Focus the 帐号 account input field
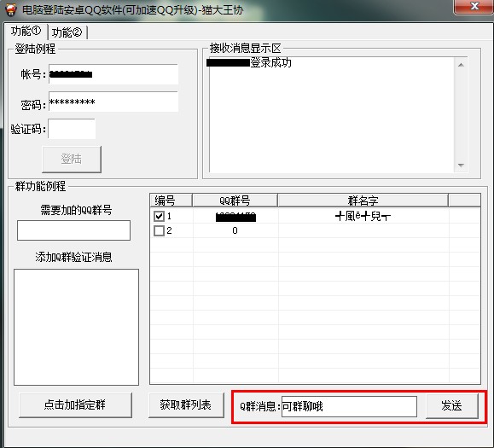Image resolution: width=494 pixels, height=448 pixels. 113,74
